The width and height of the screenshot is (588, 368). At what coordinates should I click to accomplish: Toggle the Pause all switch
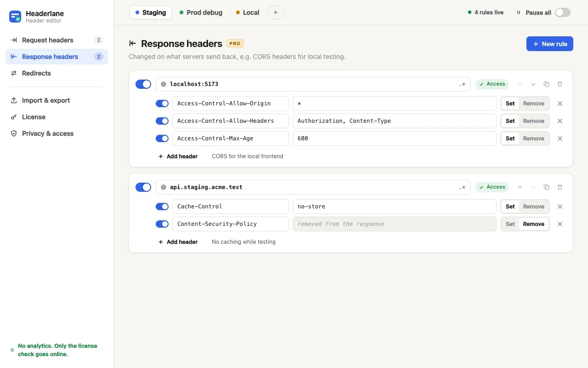pos(563,12)
